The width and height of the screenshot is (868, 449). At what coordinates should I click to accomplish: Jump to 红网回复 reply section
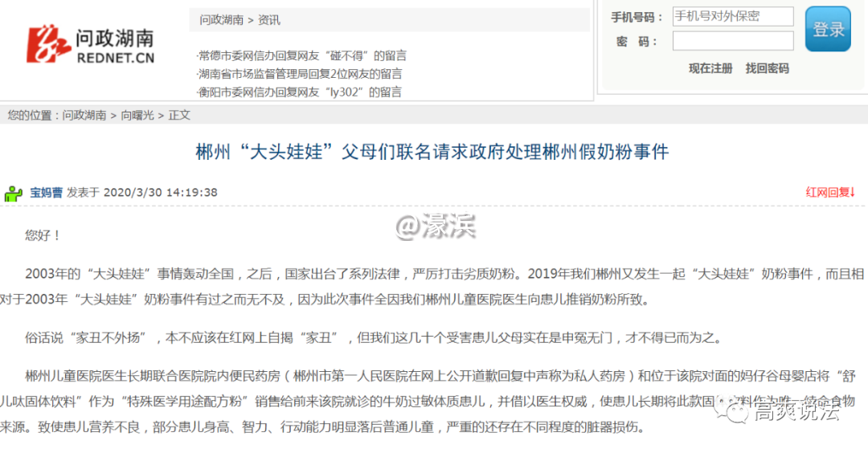coord(830,193)
